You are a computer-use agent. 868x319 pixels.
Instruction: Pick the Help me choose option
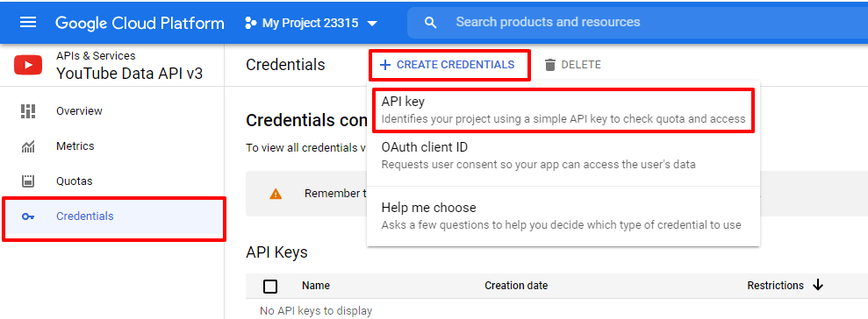coord(563,216)
